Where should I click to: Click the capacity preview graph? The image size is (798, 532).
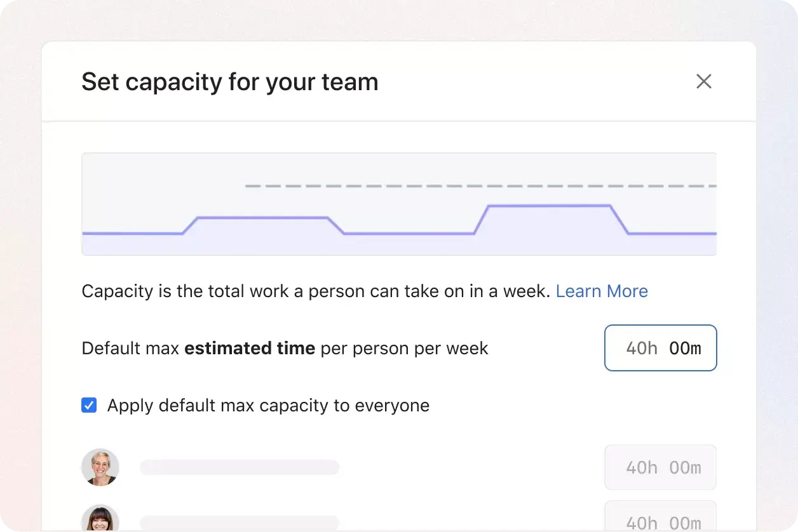pyautogui.click(x=399, y=203)
